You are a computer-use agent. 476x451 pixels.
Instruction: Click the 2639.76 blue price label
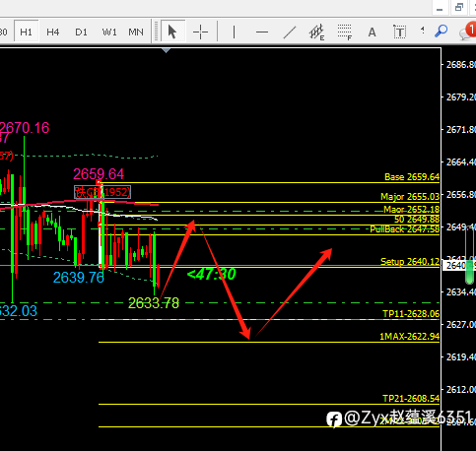click(79, 278)
